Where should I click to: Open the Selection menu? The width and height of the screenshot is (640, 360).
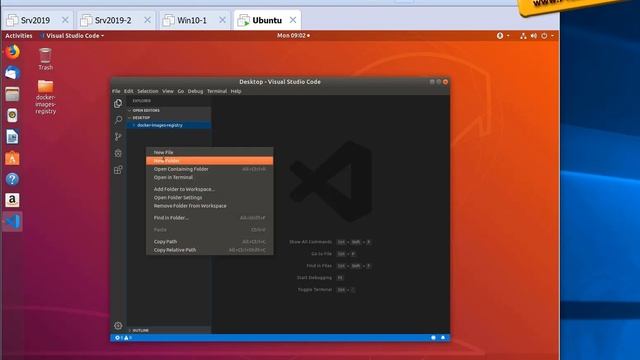coord(147,91)
